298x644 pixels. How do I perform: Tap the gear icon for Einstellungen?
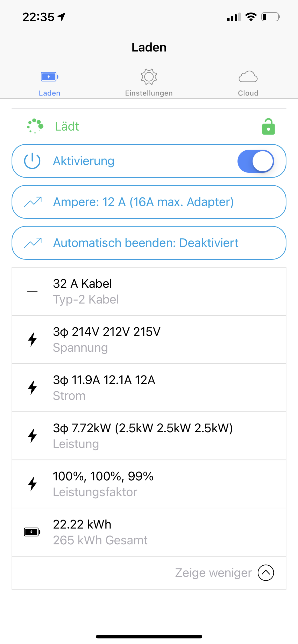coord(149,77)
